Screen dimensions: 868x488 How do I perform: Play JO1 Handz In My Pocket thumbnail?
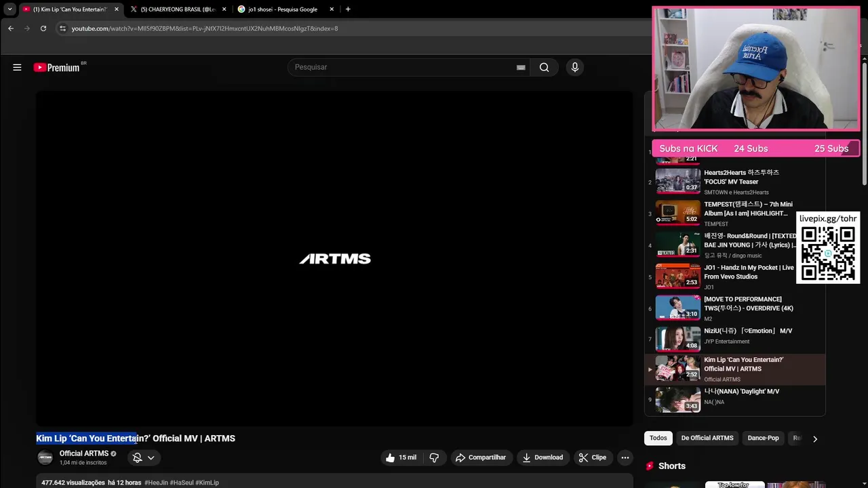[678, 276]
